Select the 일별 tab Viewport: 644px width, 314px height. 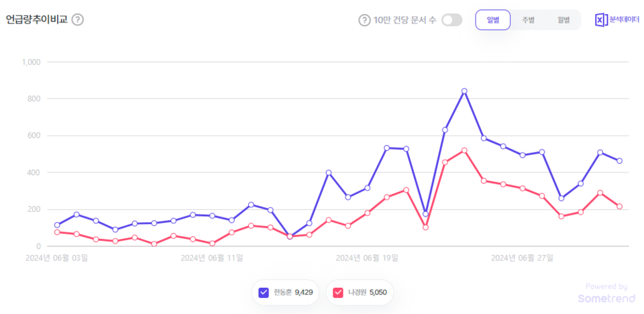[493, 19]
